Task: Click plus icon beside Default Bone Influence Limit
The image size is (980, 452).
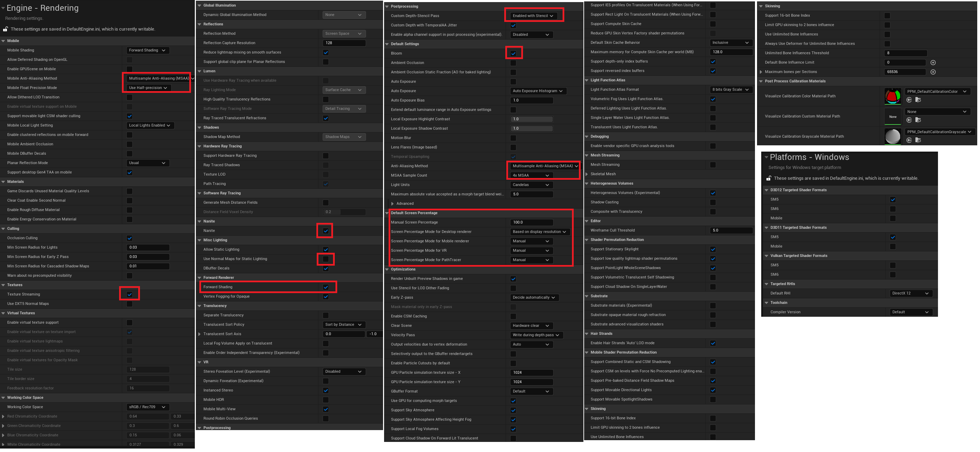Action: coord(933,63)
